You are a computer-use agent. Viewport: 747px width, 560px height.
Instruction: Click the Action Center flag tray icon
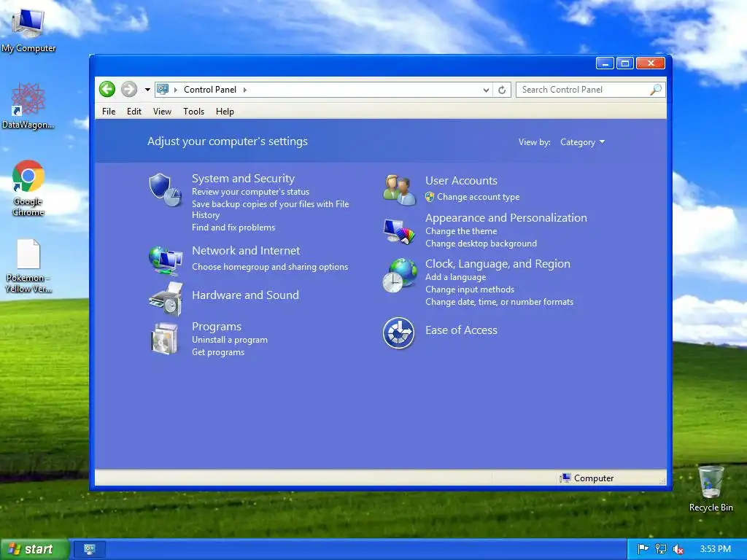[643, 549]
